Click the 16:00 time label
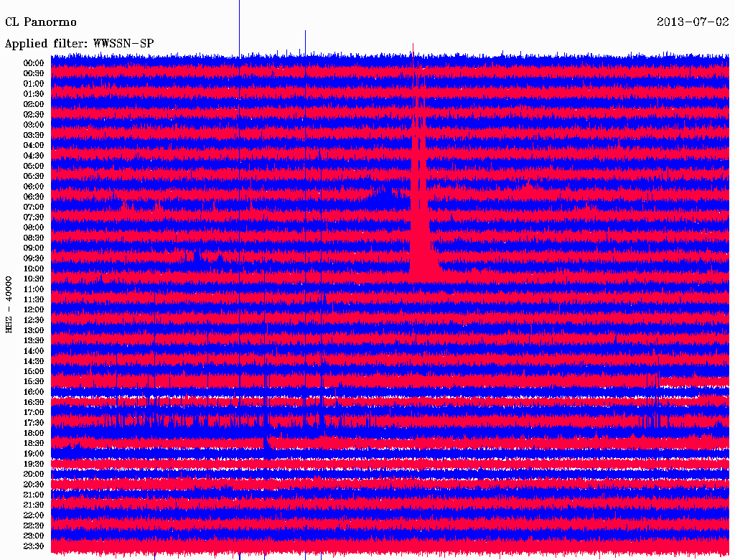735x560 pixels. [x=33, y=391]
